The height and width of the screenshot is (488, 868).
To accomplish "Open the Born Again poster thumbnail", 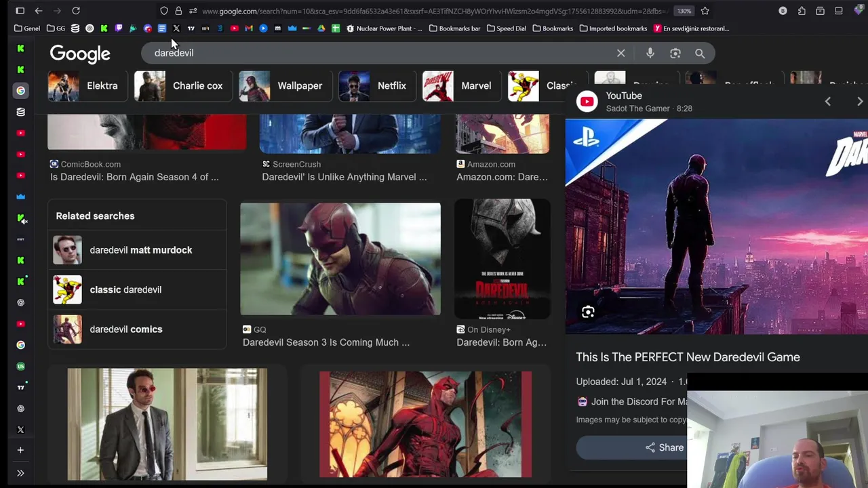I will 502,259.
